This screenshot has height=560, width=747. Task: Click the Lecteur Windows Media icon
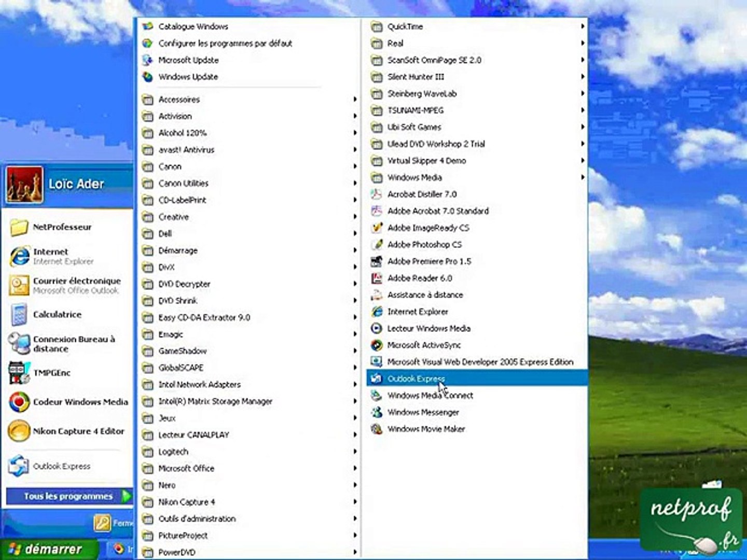[377, 328]
